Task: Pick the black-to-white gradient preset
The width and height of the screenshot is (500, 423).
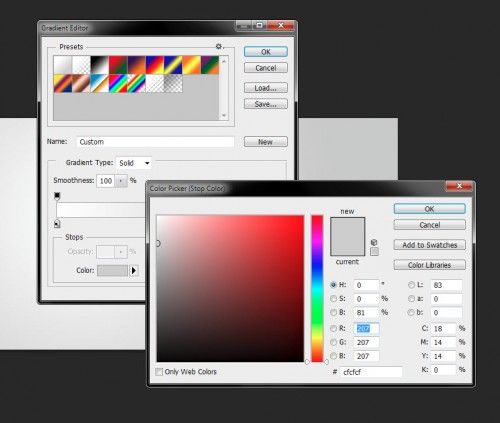Action: coord(99,65)
